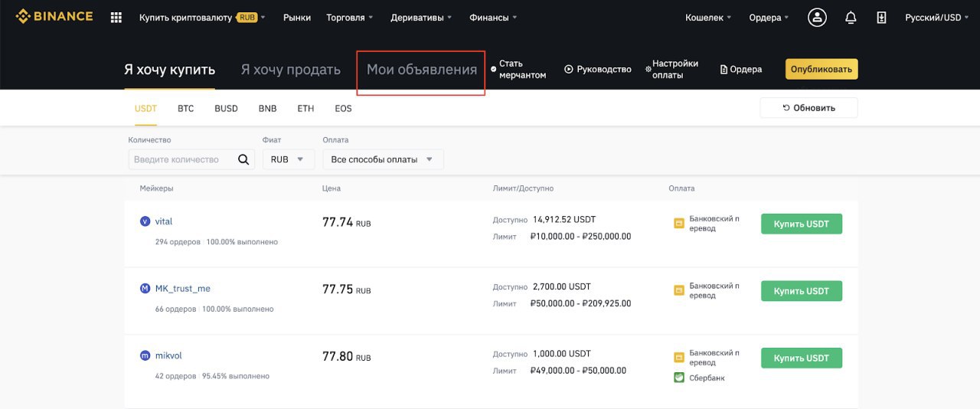Click mikvol's bank transfer payment icon
The width and height of the screenshot is (980, 409).
678,358
